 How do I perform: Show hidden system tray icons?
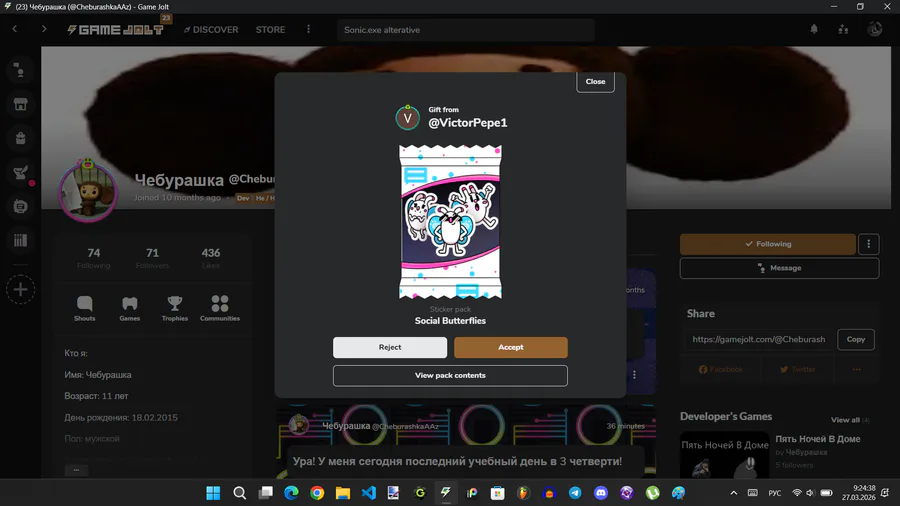pyautogui.click(x=734, y=493)
